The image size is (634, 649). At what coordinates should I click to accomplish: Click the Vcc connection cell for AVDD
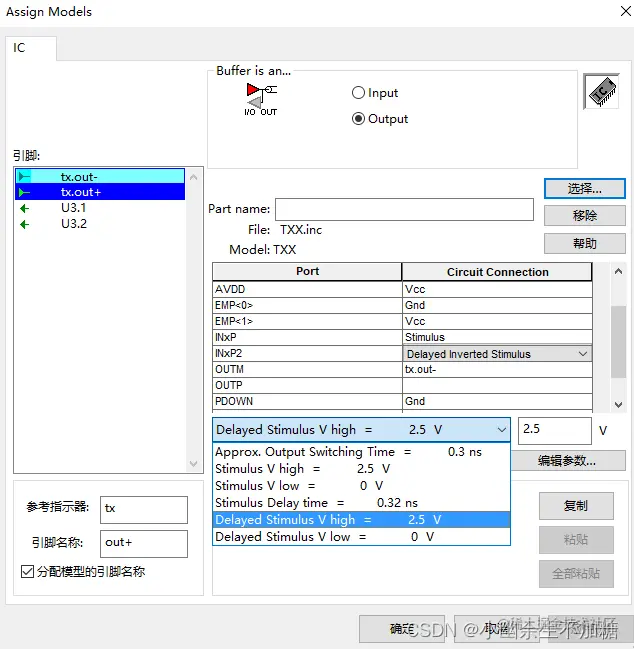(x=497, y=289)
